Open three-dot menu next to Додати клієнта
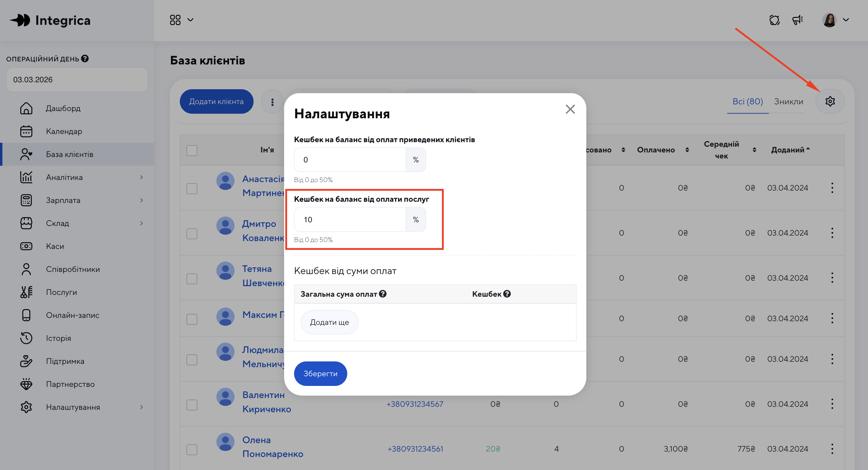The width and height of the screenshot is (868, 470). pos(272,102)
